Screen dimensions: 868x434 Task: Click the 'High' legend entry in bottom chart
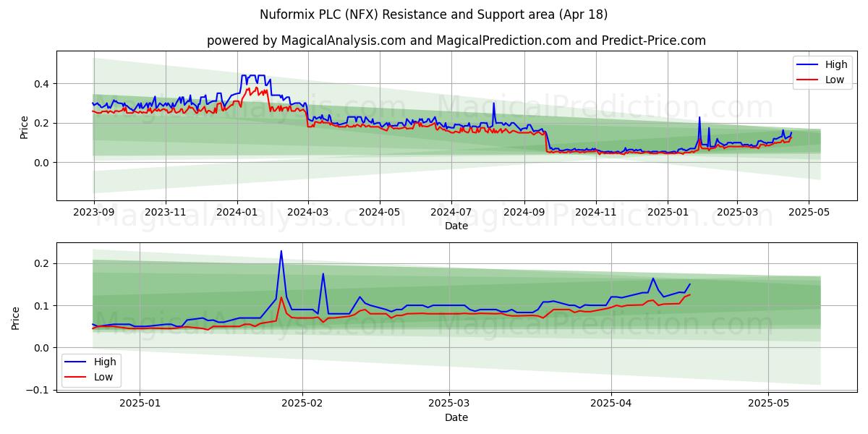[x=105, y=362]
